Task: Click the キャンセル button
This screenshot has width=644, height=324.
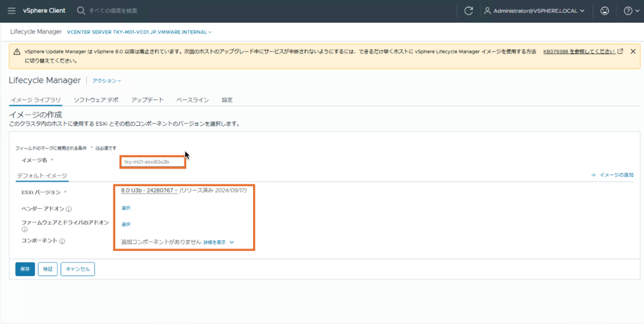Action: click(77, 269)
